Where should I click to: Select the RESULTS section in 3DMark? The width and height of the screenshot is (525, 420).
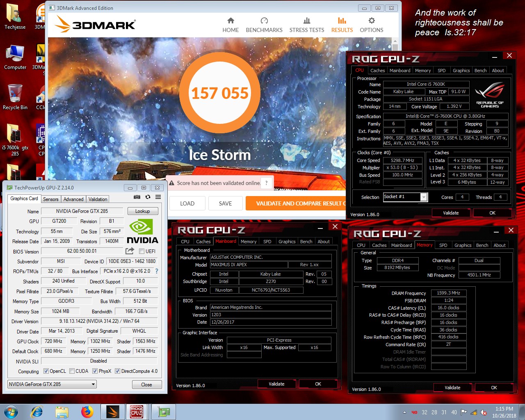[x=342, y=25]
